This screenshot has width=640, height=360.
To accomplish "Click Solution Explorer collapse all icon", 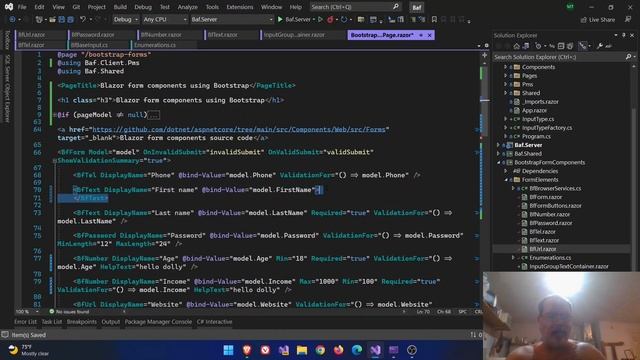I will [x=561, y=46].
